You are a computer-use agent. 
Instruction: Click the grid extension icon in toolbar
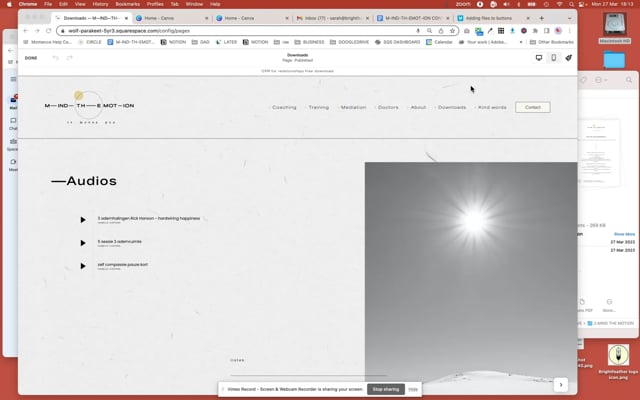(x=501, y=31)
